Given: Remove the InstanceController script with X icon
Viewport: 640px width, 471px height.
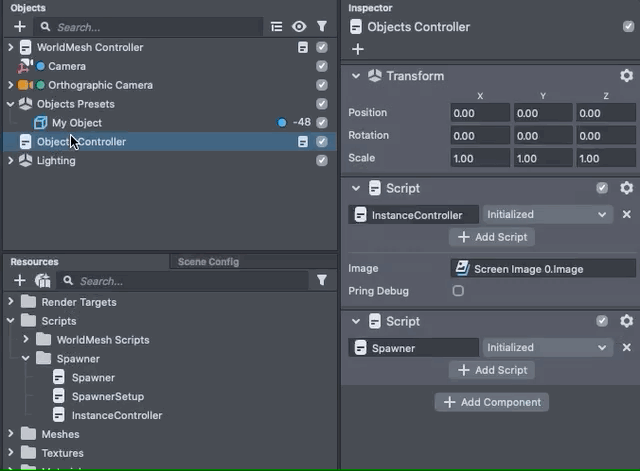Looking at the screenshot, I should (627, 214).
